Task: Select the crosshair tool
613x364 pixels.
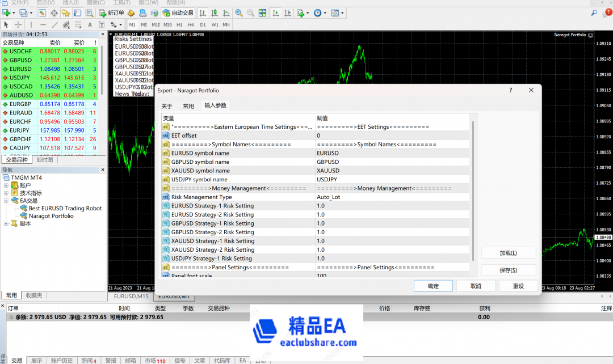Action: pyautogui.click(x=18, y=25)
